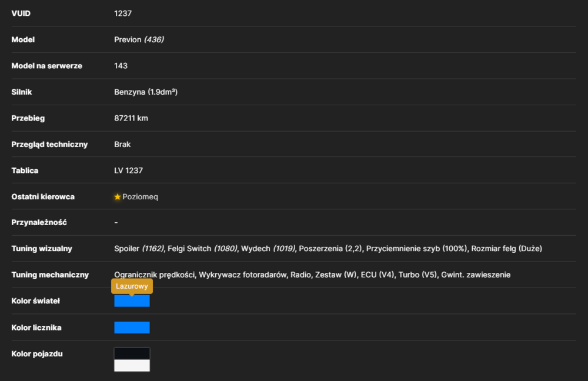Click the Spoiler (1162) tuning entry

(x=139, y=248)
